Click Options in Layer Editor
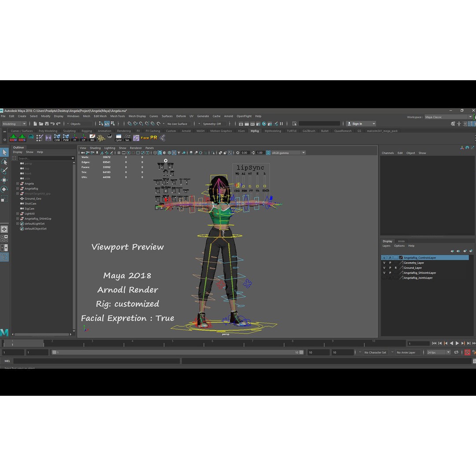The image size is (476, 476). [399, 245]
